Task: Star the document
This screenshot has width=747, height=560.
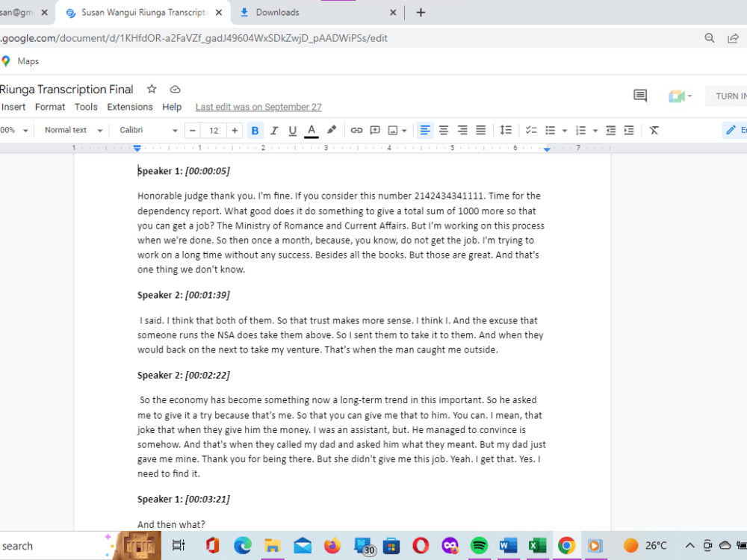Action: 152,89
